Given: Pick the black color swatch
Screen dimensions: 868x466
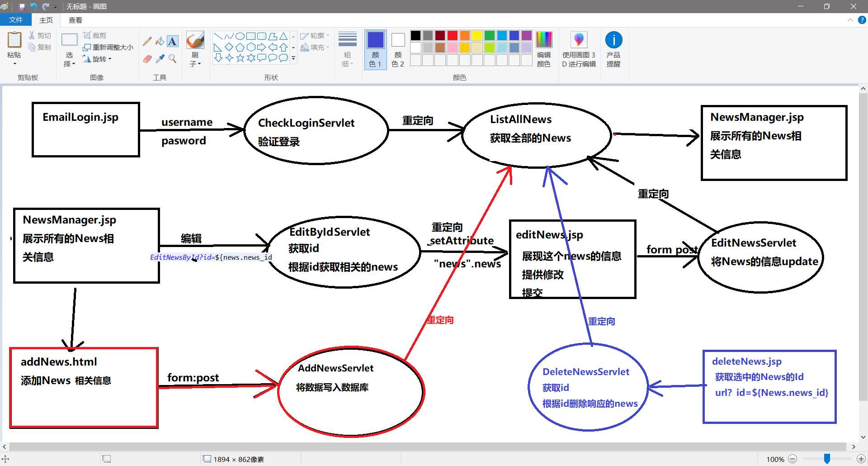Looking at the screenshot, I should pyautogui.click(x=415, y=35).
